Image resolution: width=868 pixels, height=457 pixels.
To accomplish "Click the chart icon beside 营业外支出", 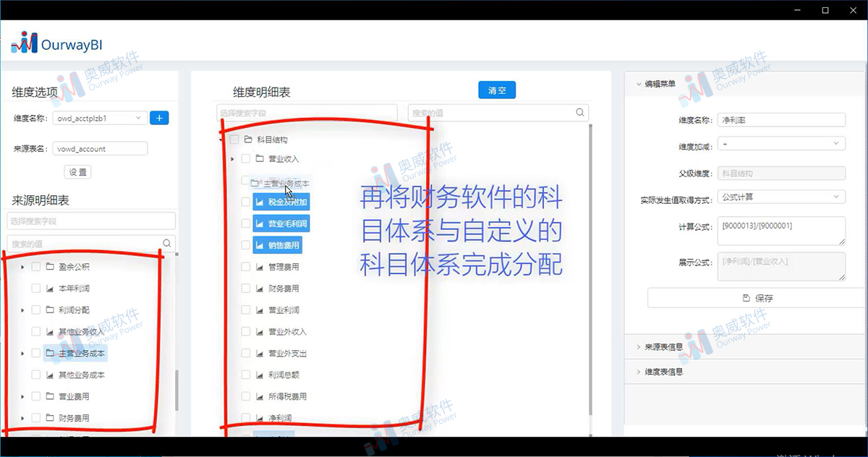I will click(260, 354).
